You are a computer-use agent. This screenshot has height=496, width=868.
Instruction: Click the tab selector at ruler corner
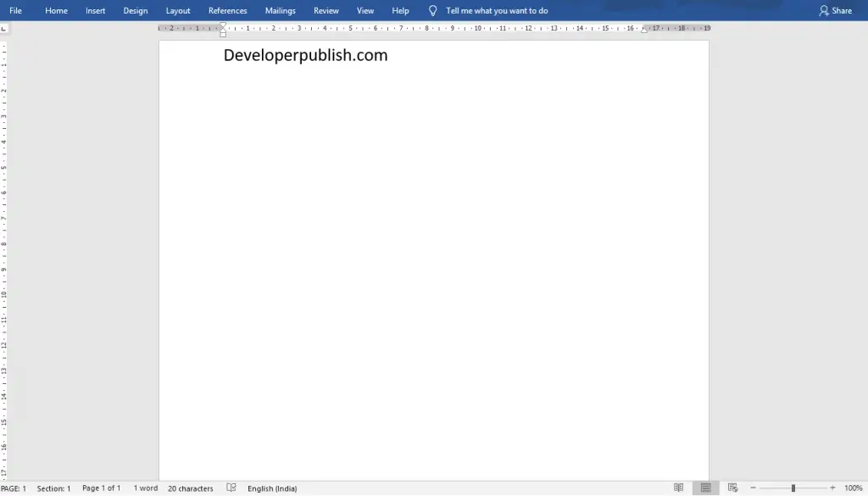click(4, 28)
